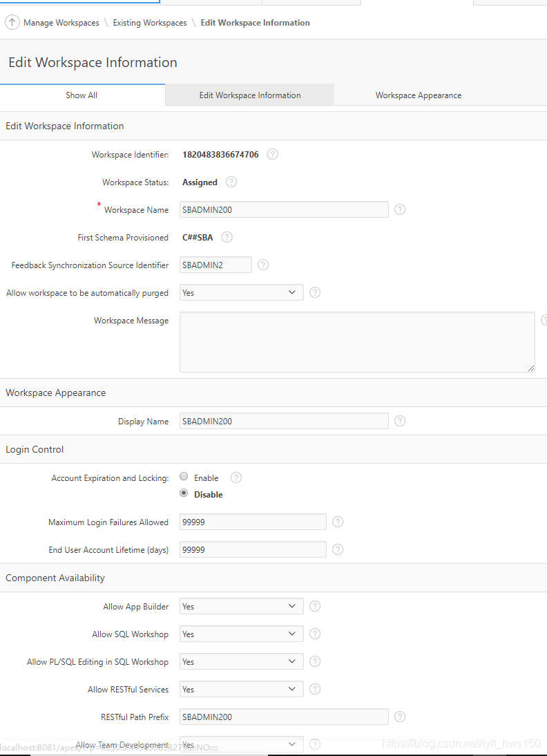Open help for Allow SQL Workshop

tap(315, 634)
